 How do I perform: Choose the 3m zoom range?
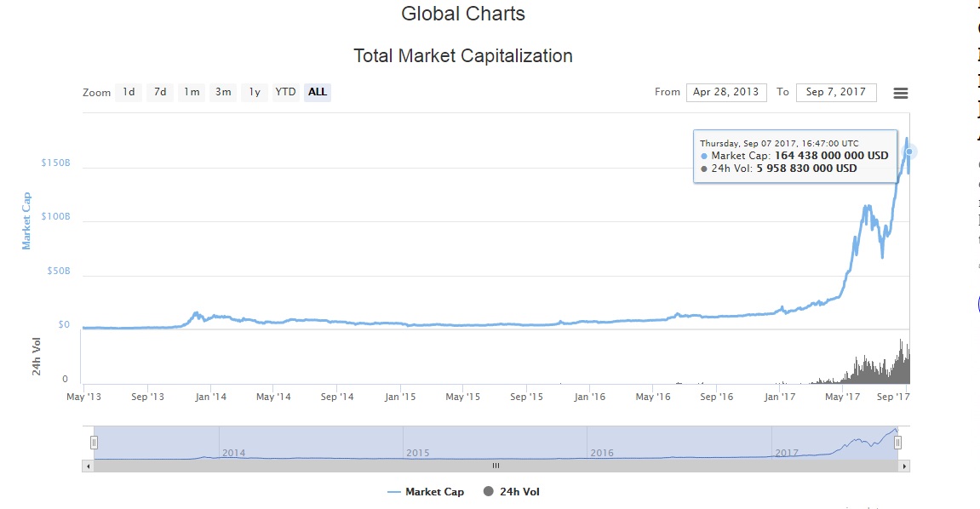(x=223, y=92)
